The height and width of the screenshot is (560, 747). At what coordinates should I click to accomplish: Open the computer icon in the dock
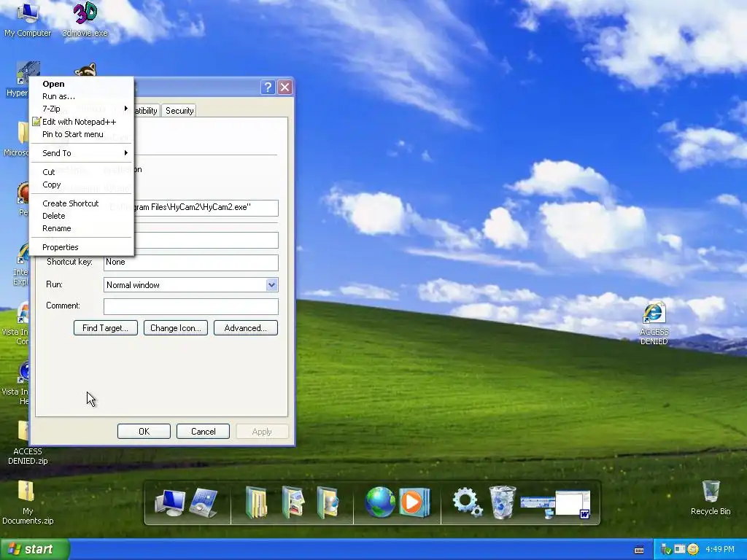click(x=170, y=502)
